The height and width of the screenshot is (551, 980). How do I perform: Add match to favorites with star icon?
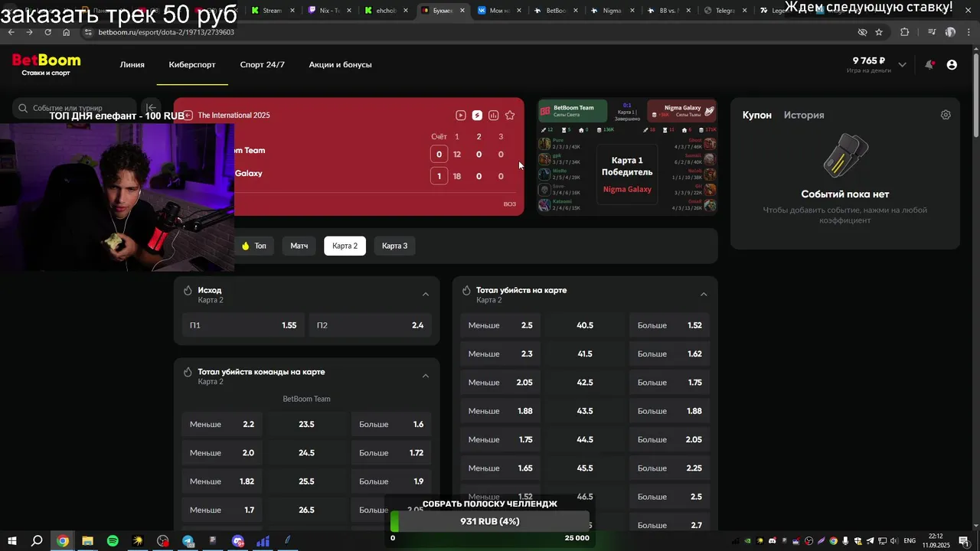click(510, 116)
